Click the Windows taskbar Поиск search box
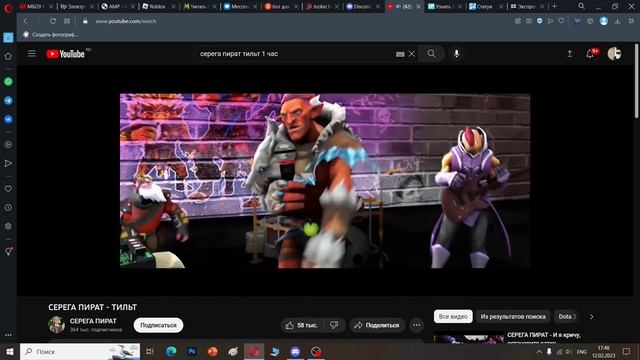Viewport: 640px width, 360px height. click(x=80, y=351)
